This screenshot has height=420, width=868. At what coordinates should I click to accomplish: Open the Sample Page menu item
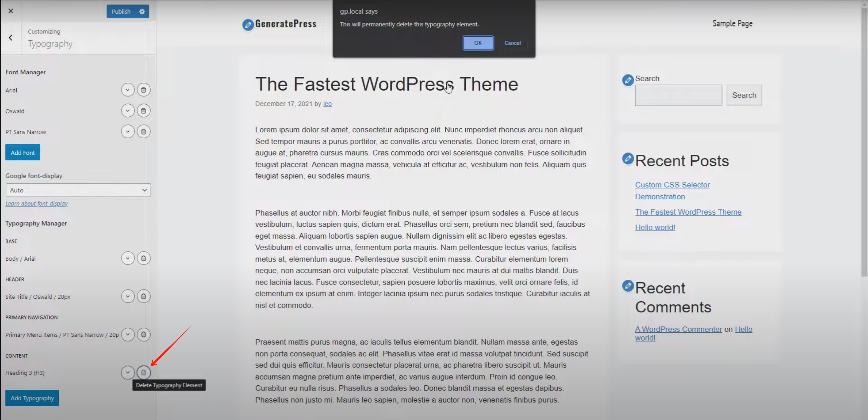[x=732, y=23]
